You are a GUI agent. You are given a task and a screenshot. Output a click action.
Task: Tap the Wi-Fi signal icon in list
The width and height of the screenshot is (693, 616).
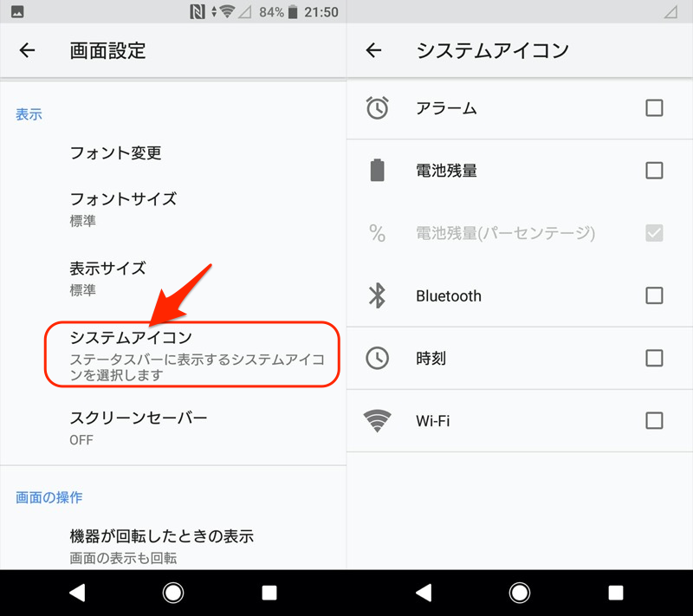pos(377,421)
